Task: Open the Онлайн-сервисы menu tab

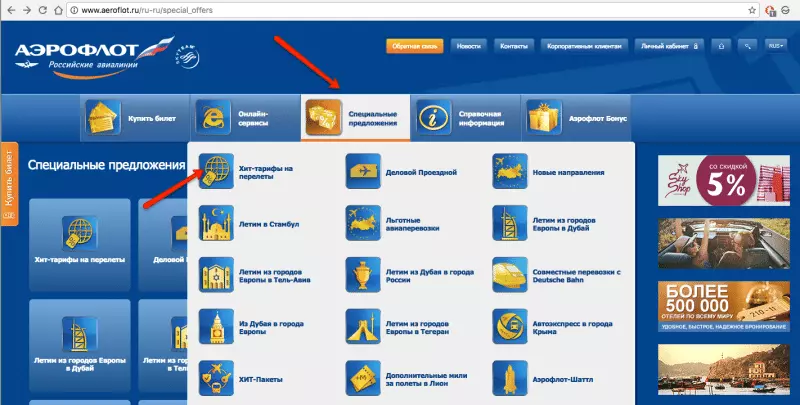Action: (x=245, y=118)
